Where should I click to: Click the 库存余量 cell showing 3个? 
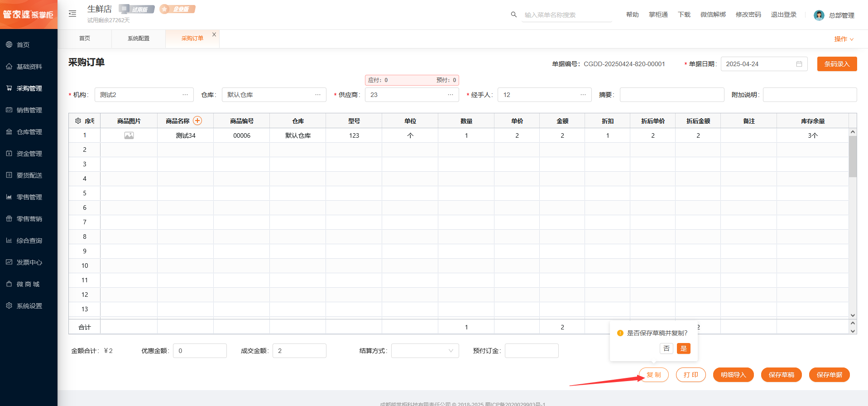pyautogui.click(x=813, y=135)
